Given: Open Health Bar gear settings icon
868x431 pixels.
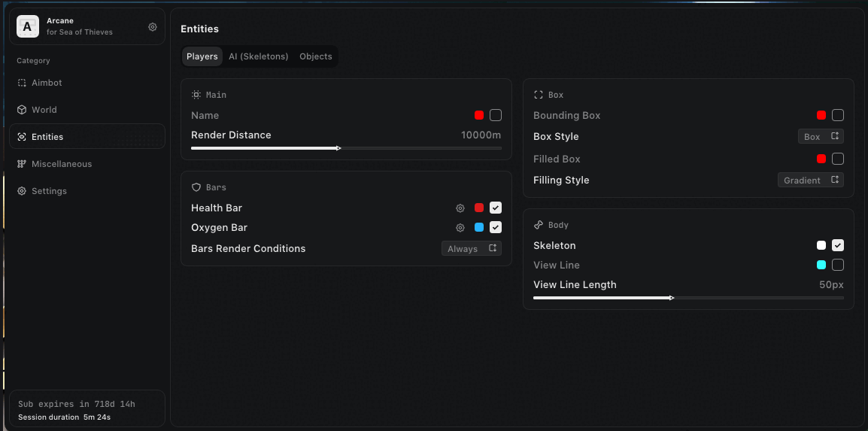Looking at the screenshot, I should 460,208.
